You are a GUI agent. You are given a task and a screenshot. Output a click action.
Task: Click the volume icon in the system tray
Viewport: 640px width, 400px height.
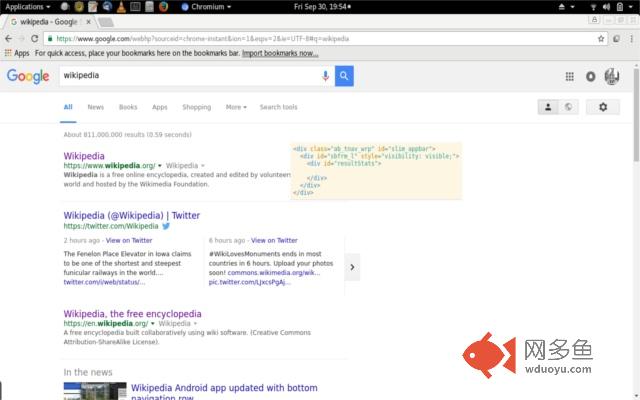[x=606, y=7]
